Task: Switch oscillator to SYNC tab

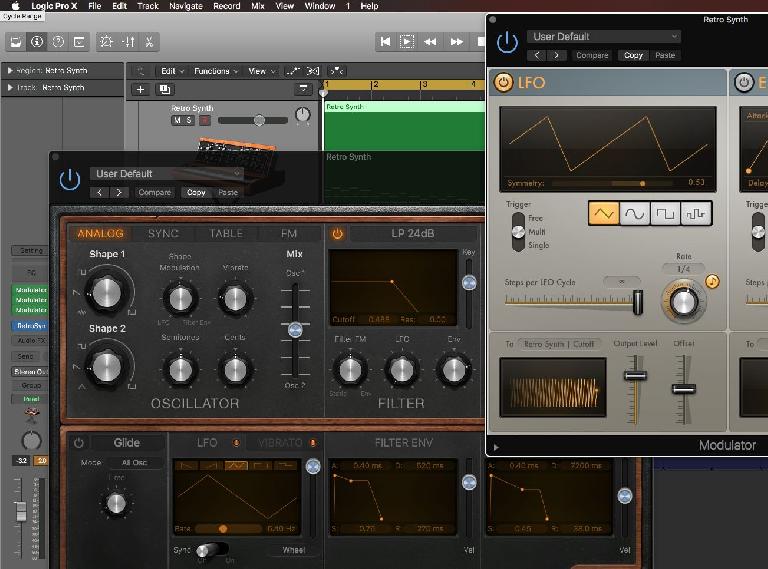Action: tap(164, 234)
